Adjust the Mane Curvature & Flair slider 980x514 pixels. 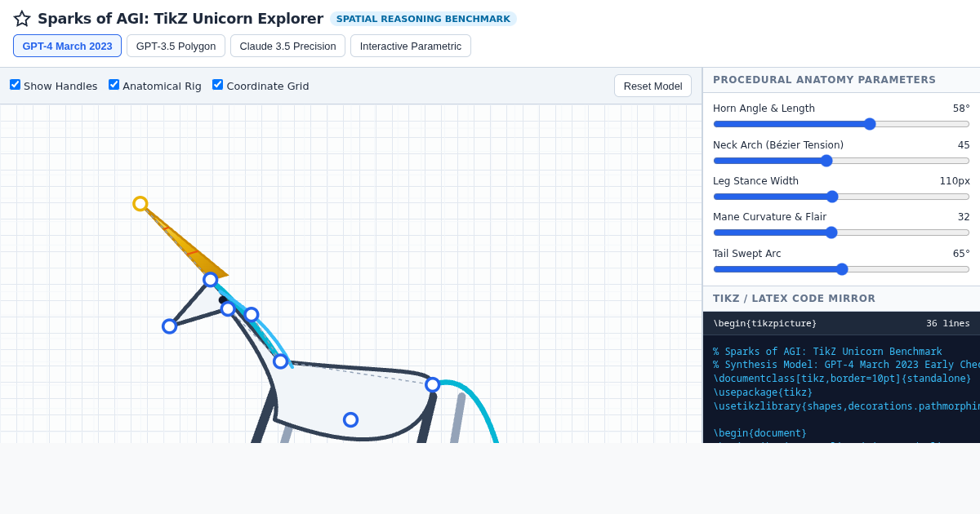(841, 233)
